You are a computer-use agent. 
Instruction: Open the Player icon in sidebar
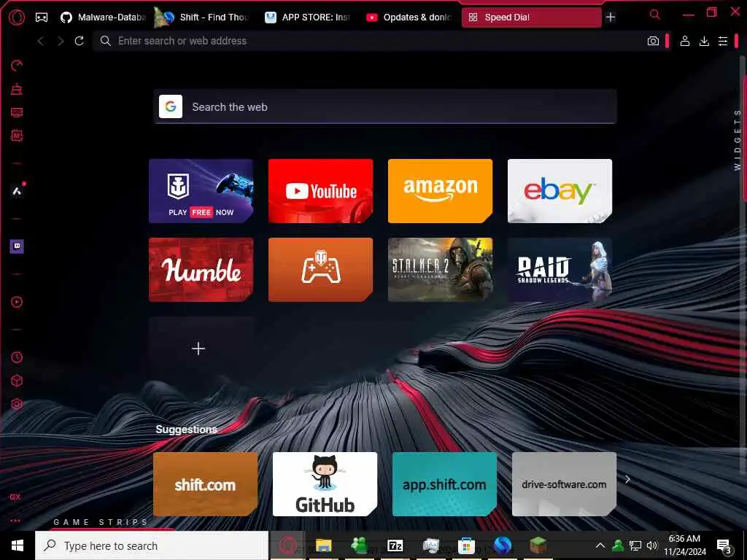(17, 302)
